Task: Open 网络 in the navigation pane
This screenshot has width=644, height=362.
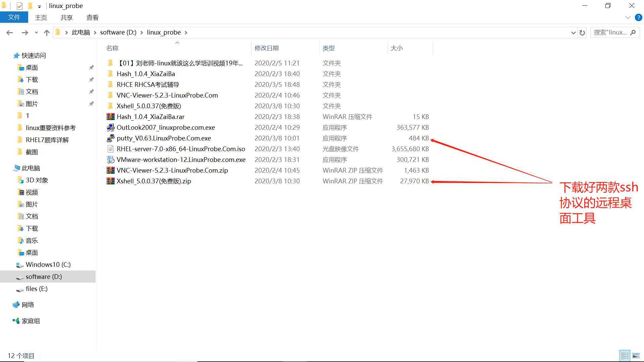Action: [28, 305]
